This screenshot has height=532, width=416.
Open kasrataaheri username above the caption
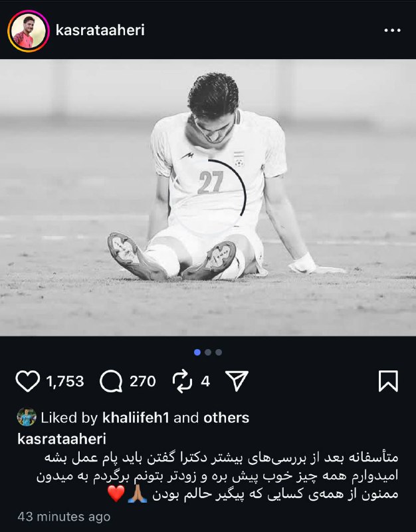(x=62, y=439)
